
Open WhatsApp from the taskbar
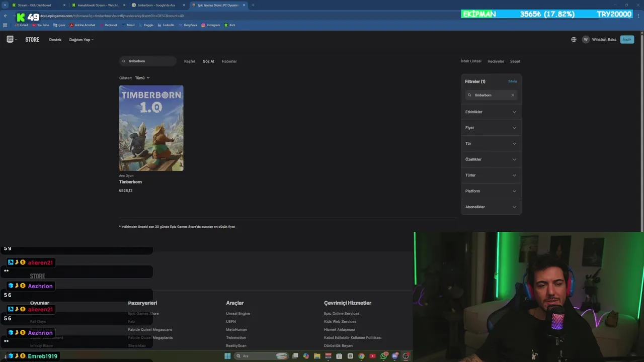pos(384,356)
